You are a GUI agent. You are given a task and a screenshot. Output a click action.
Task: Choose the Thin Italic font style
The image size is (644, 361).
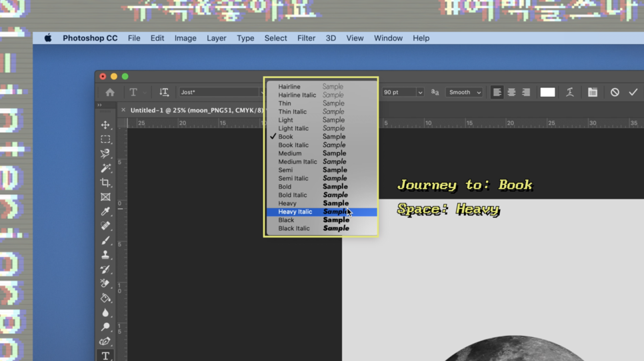tap(321, 111)
